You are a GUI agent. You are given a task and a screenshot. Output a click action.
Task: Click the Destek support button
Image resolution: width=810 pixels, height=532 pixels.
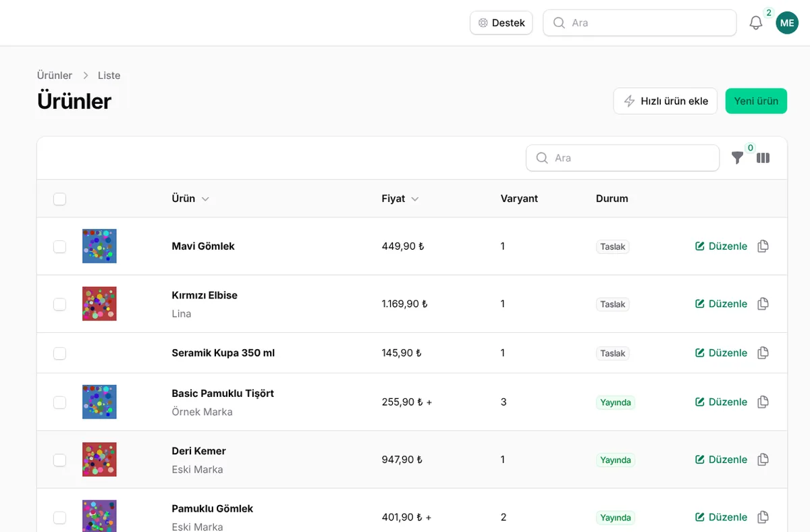(x=502, y=23)
